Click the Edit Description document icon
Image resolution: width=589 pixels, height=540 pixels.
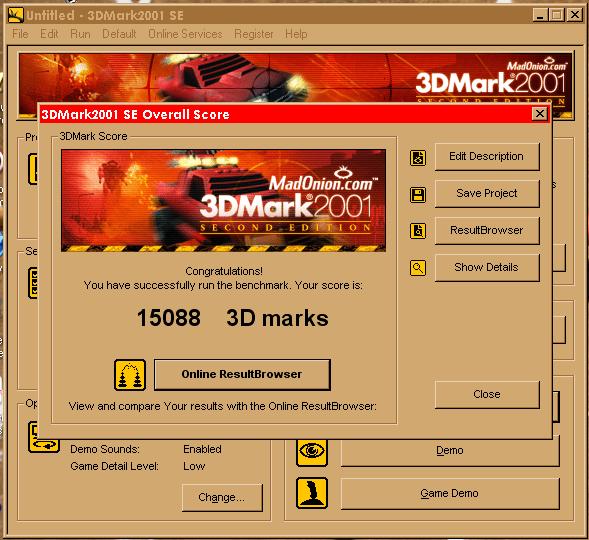point(418,158)
